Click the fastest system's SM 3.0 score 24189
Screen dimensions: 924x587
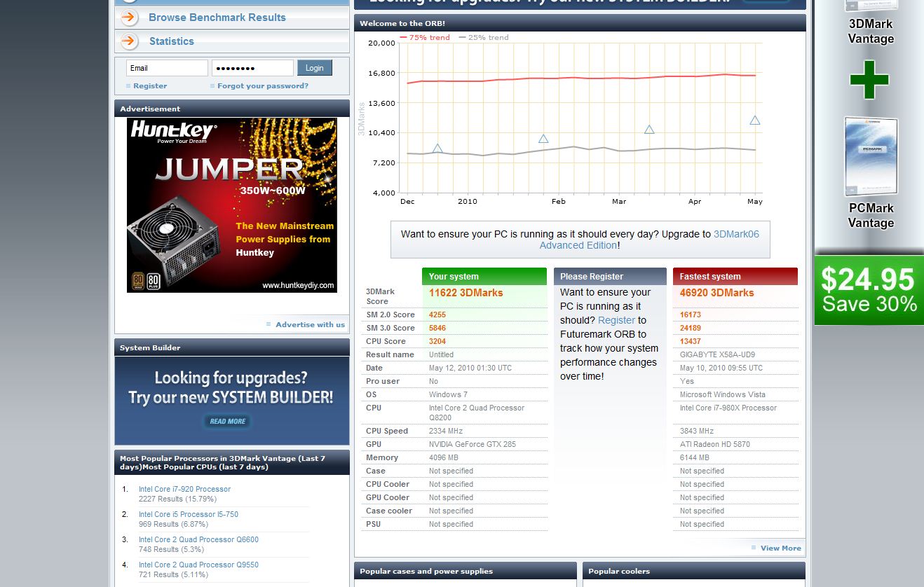tap(691, 329)
